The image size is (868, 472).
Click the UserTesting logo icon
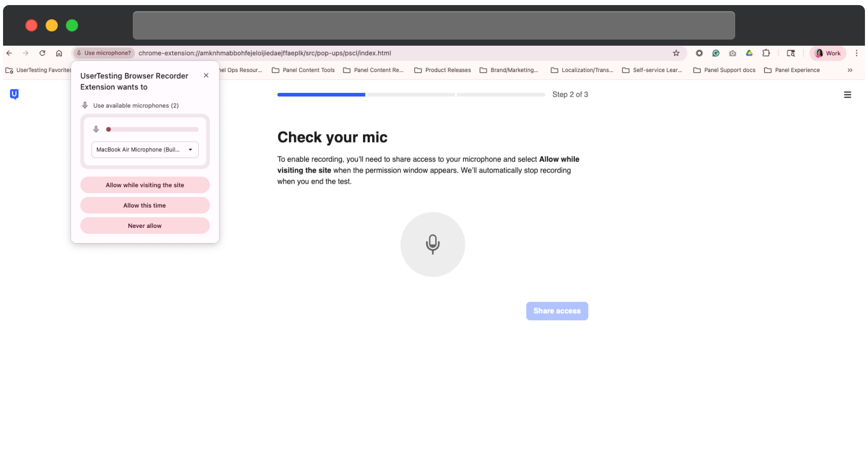click(x=14, y=94)
